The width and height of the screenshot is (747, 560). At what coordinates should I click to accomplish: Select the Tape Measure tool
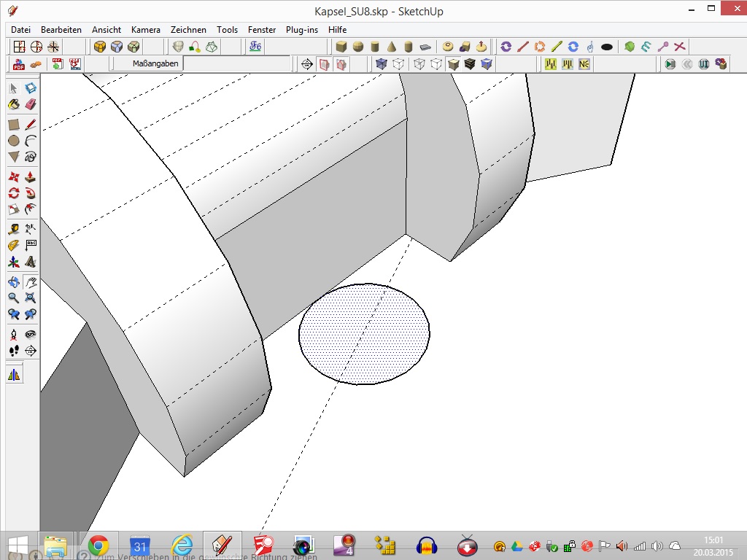click(14, 229)
